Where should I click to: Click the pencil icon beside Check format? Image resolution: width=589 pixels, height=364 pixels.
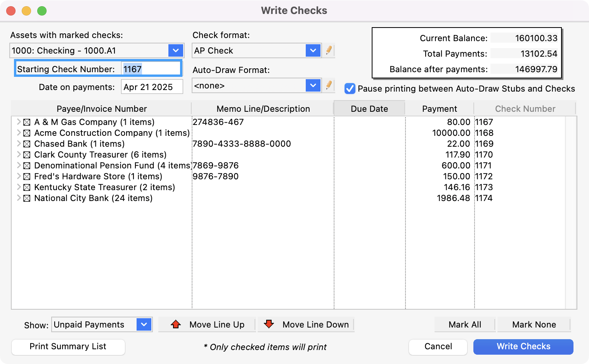click(x=329, y=50)
